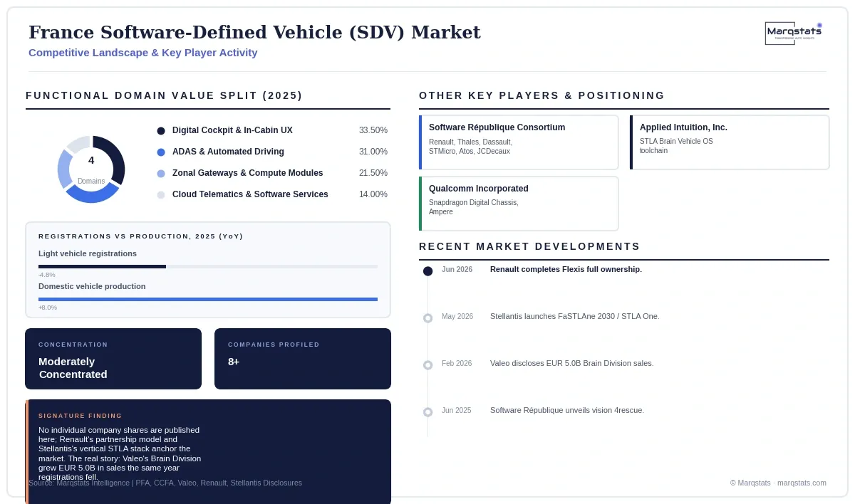The width and height of the screenshot is (855, 504).
Task: Click the Feb 2026 timeline marker
Action: pyautogui.click(x=427, y=365)
